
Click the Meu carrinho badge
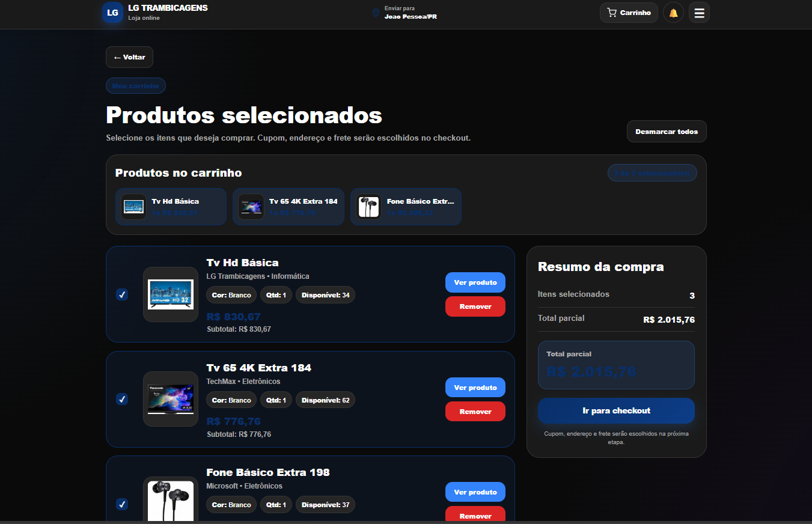[136, 86]
